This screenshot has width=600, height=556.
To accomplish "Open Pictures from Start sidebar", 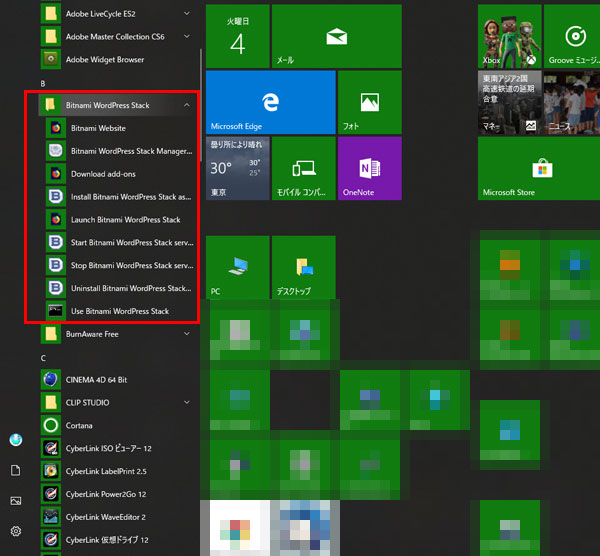I will click(x=16, y=501).
